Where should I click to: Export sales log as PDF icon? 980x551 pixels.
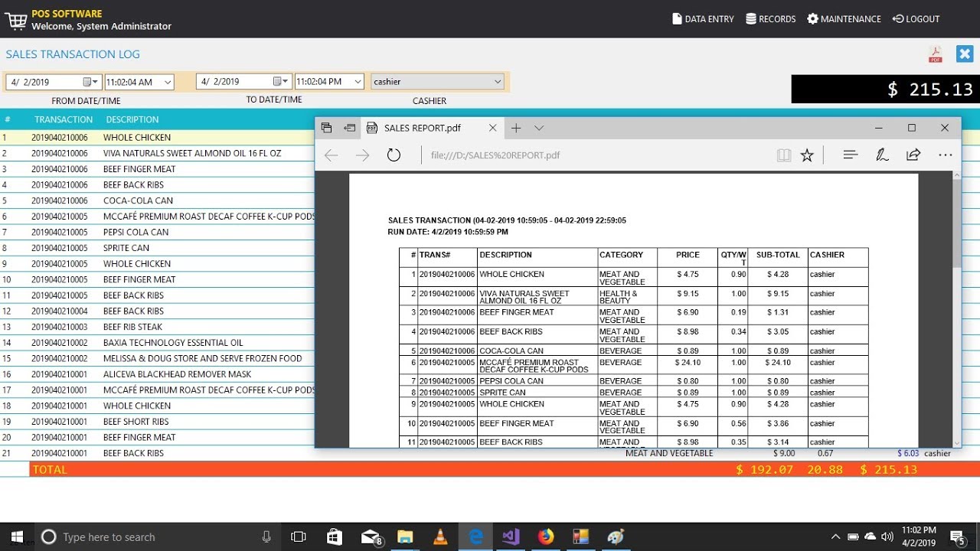[x=935, y=54]
